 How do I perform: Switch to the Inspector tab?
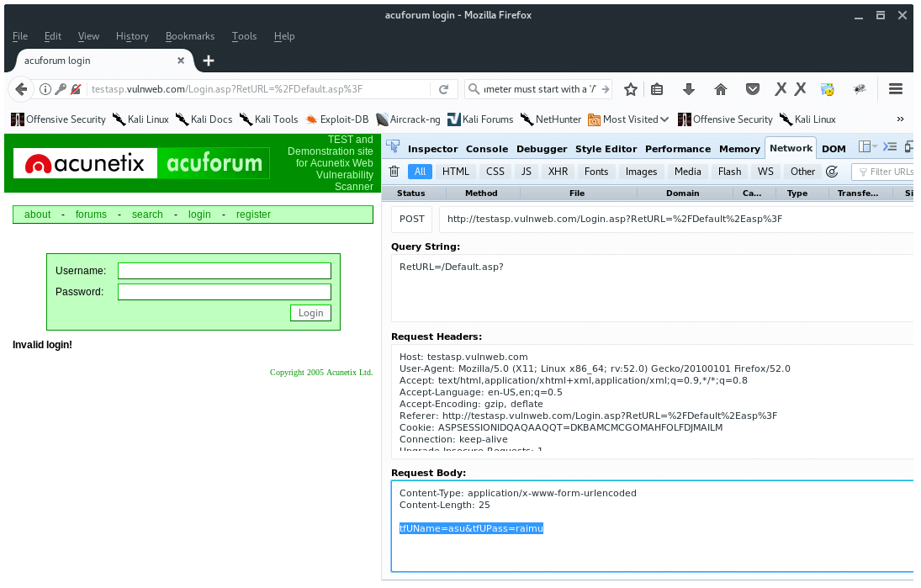click(433, 149)
